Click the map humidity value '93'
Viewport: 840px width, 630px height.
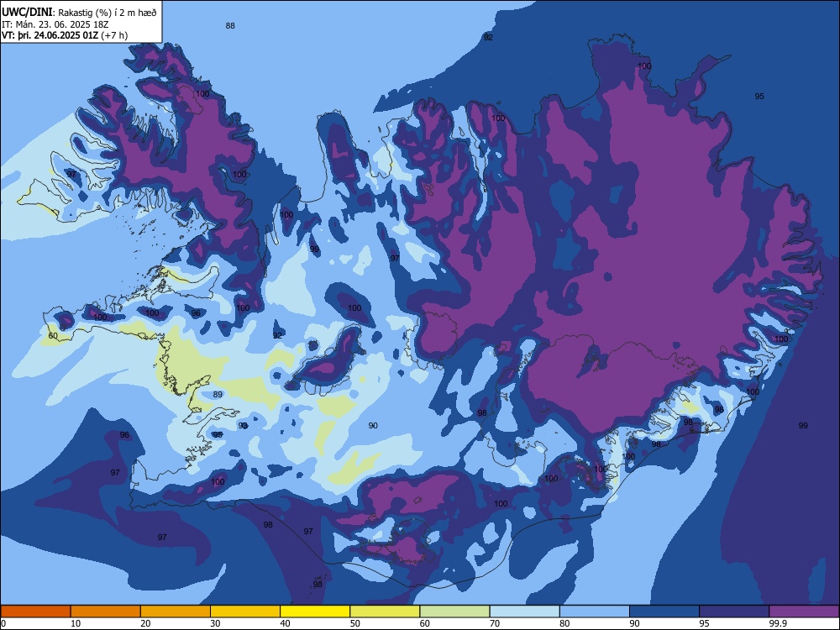click(x=244, y=425)
